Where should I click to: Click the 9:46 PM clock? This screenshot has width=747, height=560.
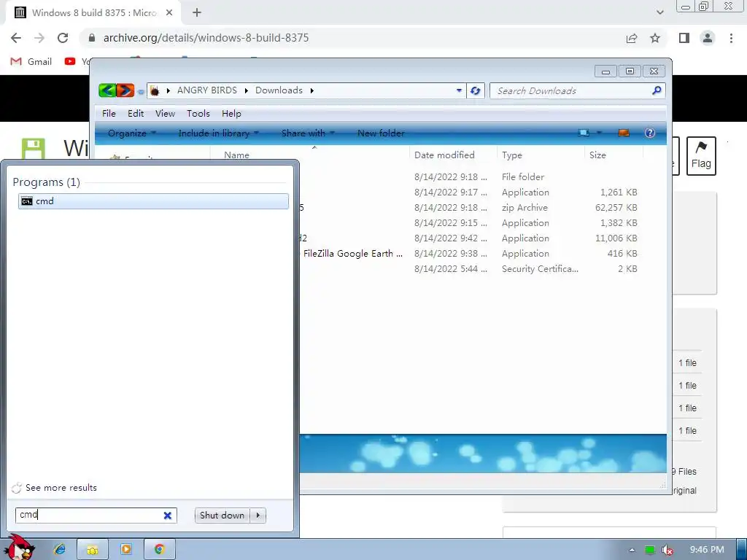point(707,550)
